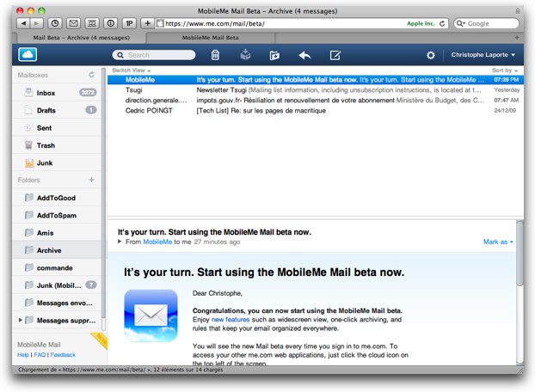Open the Inbox mailbox

point(57,93)
